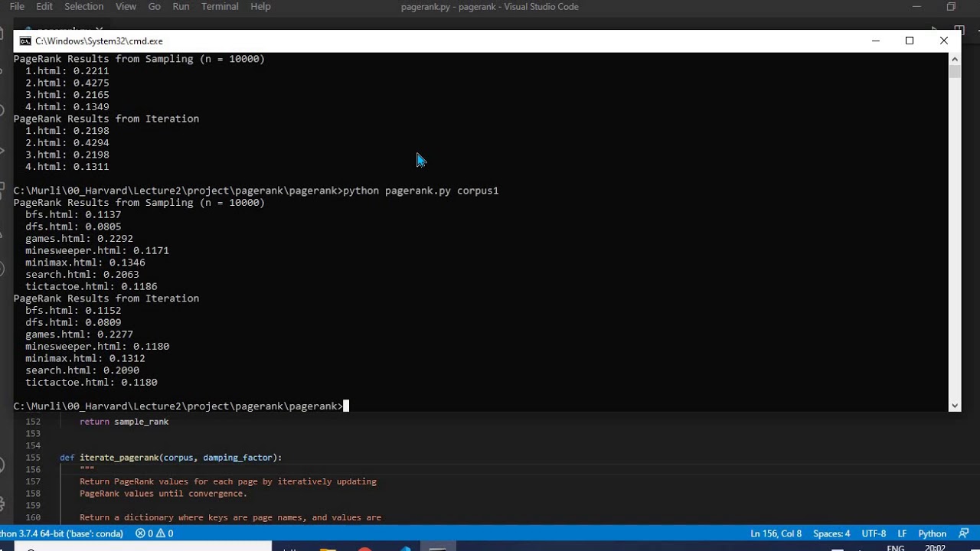Close the cmd.exe window
980x551 pixels.
(x=944, y=41)
